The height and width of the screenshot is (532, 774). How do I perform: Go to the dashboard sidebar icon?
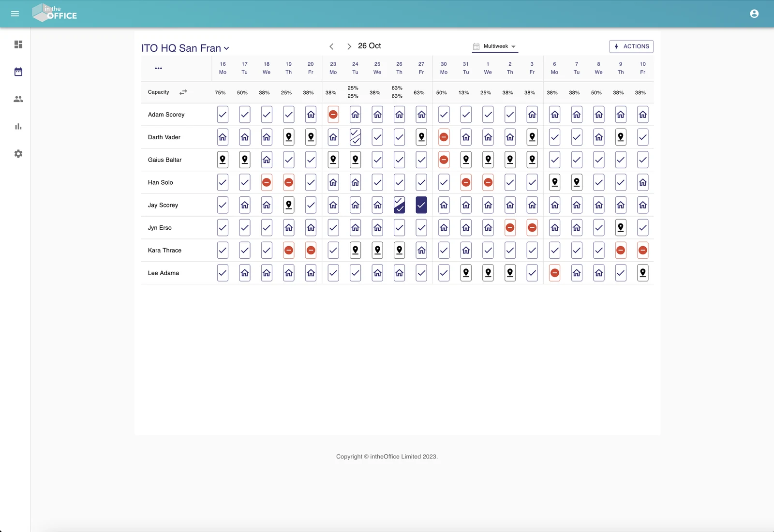pyautogui.click(x=18, y=44)
